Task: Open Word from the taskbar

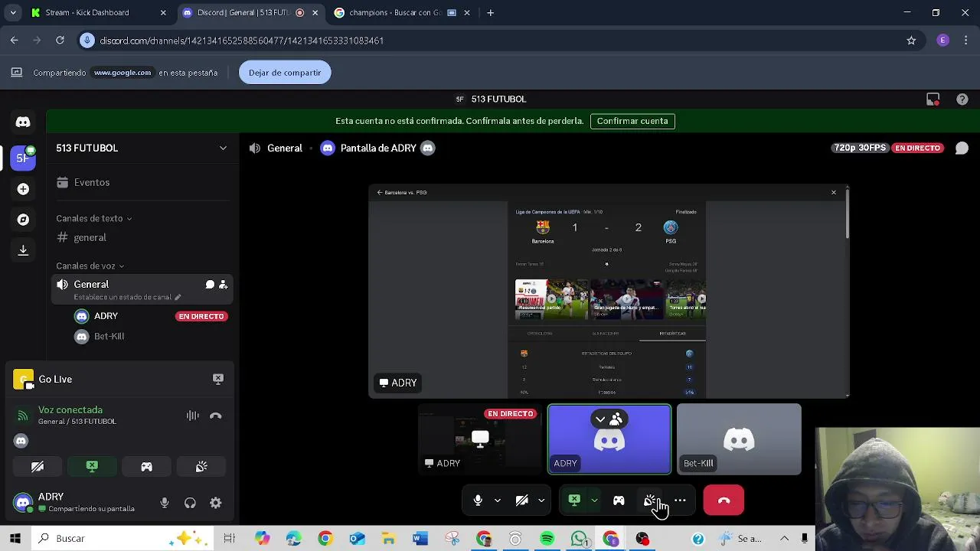Action: click(420, 539)
